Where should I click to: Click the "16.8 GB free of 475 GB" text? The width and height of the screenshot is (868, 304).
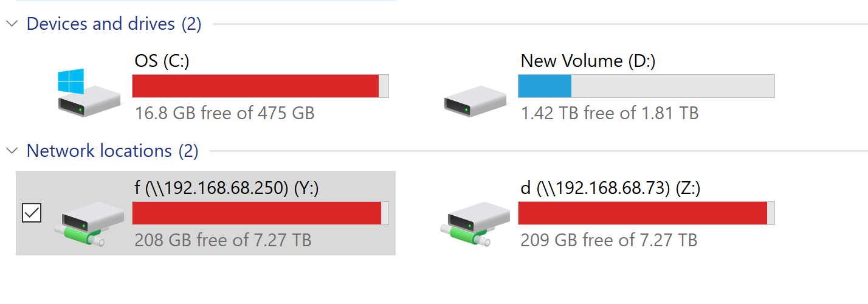point(224,113)
